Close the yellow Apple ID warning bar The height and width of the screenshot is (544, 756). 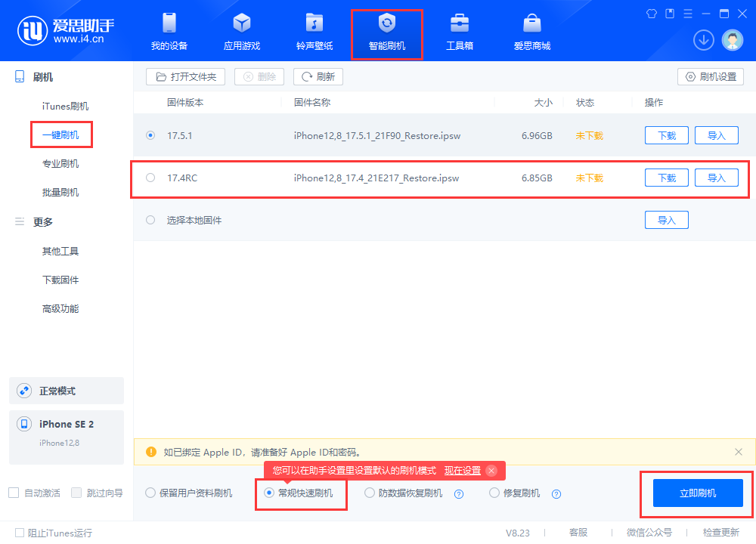point(738,452)
